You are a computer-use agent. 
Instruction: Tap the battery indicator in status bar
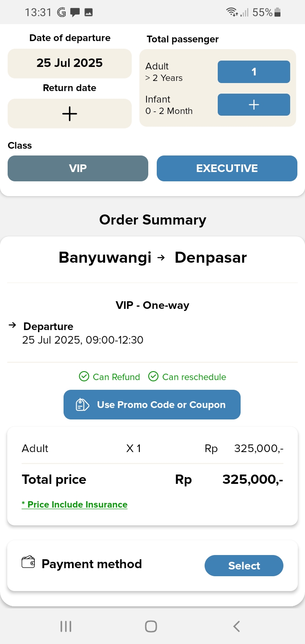pos(278,13)
